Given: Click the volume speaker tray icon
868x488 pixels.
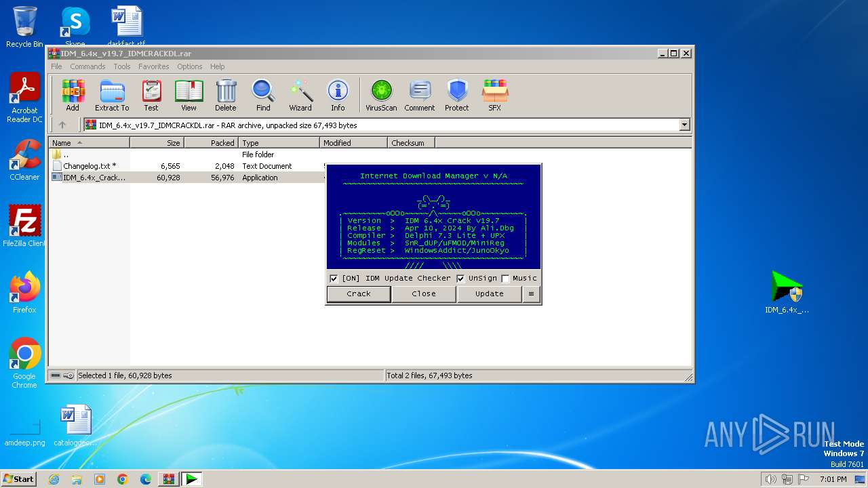Looking at the screenshot, I should tap(770, 479).
